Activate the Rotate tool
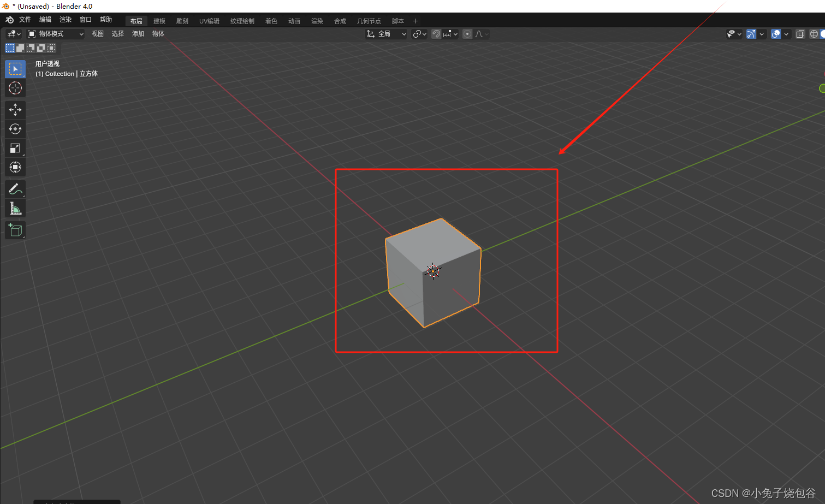Viewport: 825px width, 504px height. tap(15, 129)
